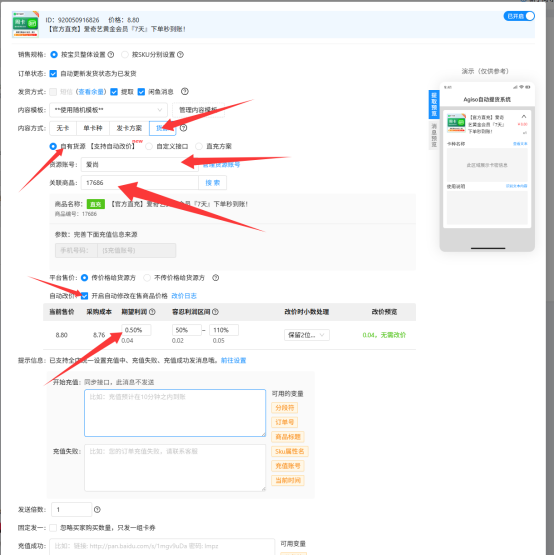Image resolution: width=555 pixels, height=555 pixels.
Task: Click the 充值失败 message textarea
Action: click(175, 468)
